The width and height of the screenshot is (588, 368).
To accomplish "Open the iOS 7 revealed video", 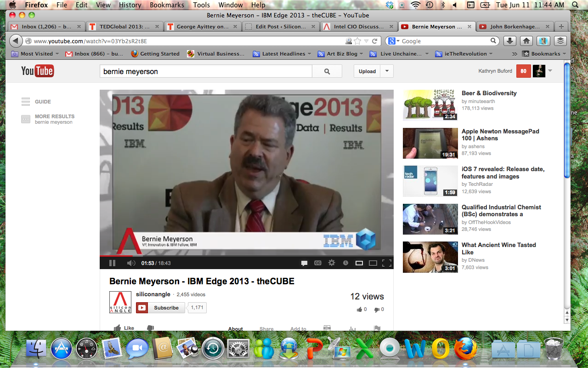I will 503,173.
